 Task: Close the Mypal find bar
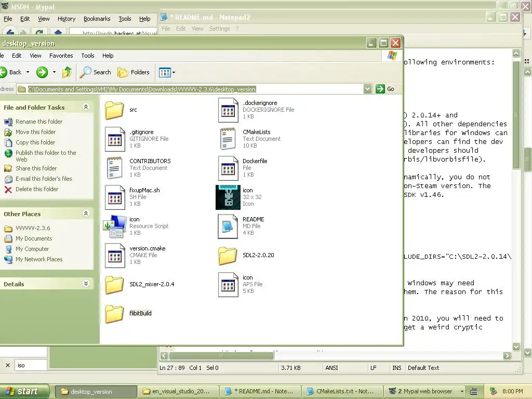point(7,365)
